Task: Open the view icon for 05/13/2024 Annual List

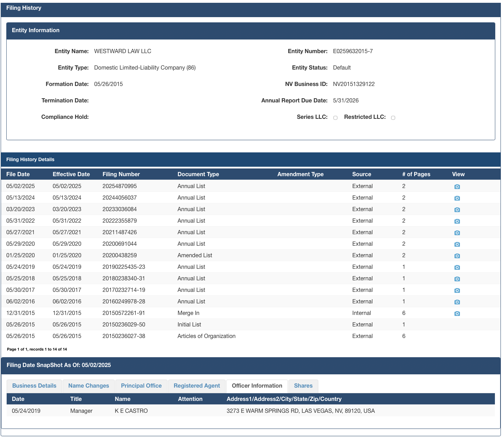Action: point(457,198)
